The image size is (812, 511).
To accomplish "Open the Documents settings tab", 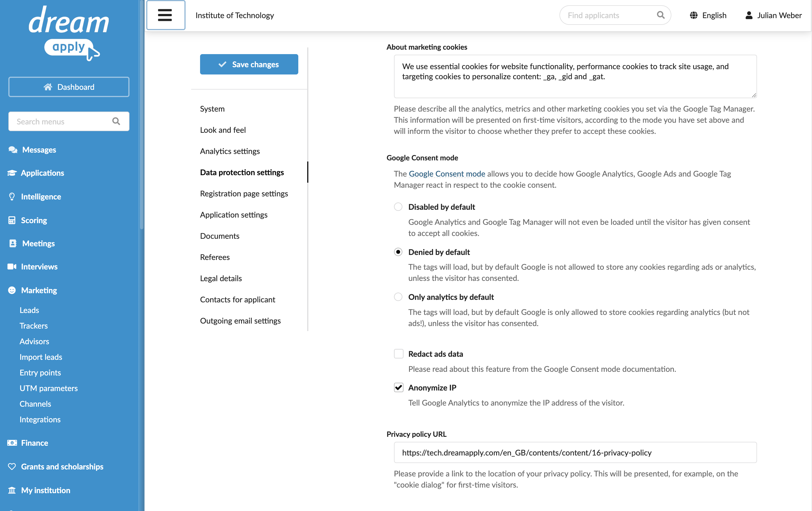I will click(220, 236).
